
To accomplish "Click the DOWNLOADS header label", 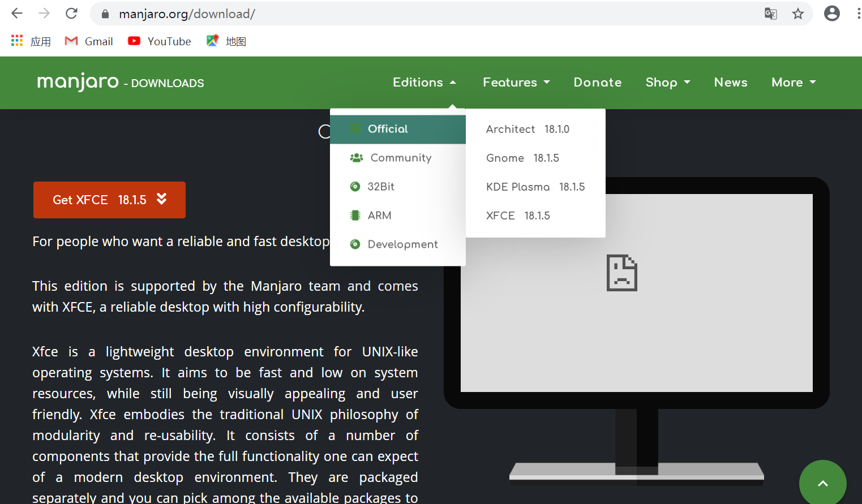I will [168, 83].
